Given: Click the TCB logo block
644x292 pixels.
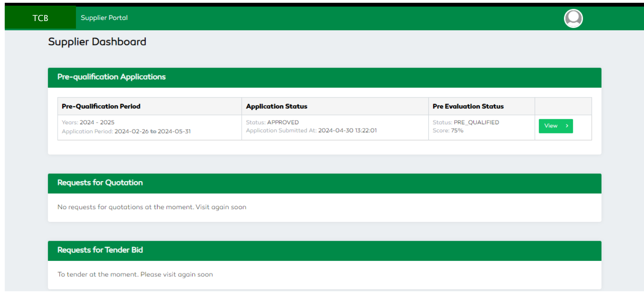Looking at the screenshot, I should click(40, 18).
